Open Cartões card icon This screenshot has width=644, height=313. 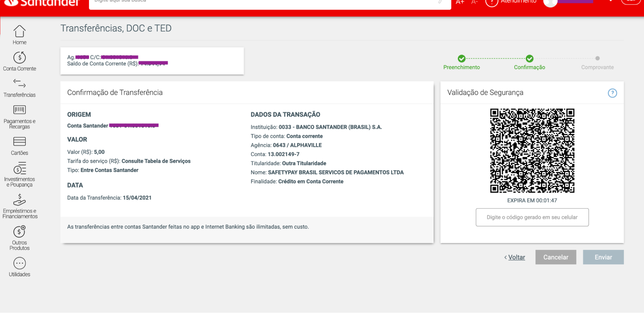tap(19, 142)
